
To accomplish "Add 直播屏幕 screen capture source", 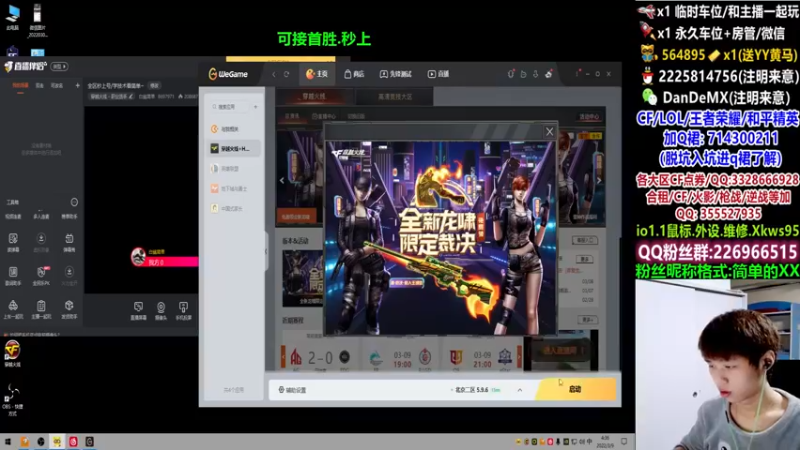I will pos(138,310).
